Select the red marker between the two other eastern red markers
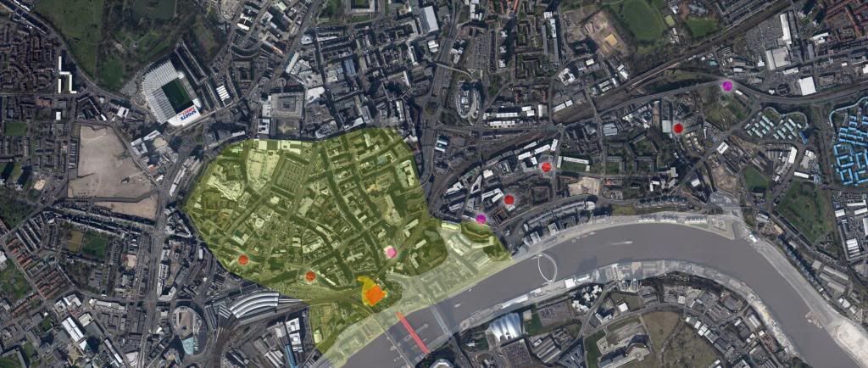 pyautogui.click(x=546, y=167)
